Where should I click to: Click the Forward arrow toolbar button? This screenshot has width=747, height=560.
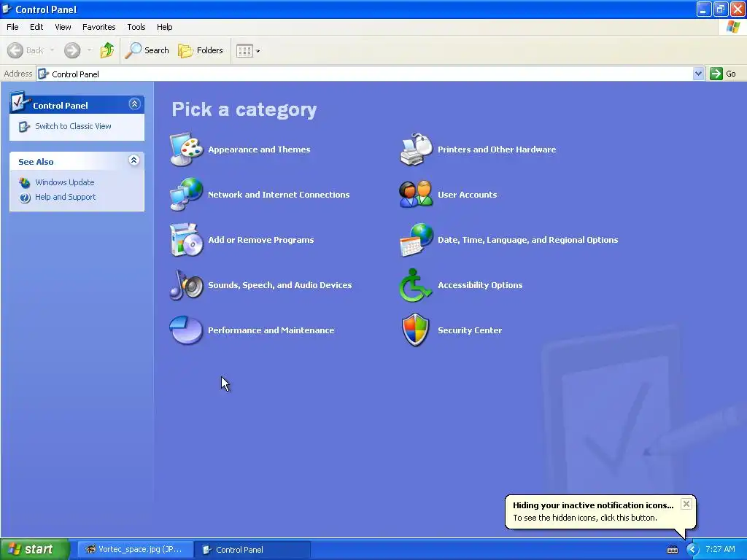coord(72,50)
